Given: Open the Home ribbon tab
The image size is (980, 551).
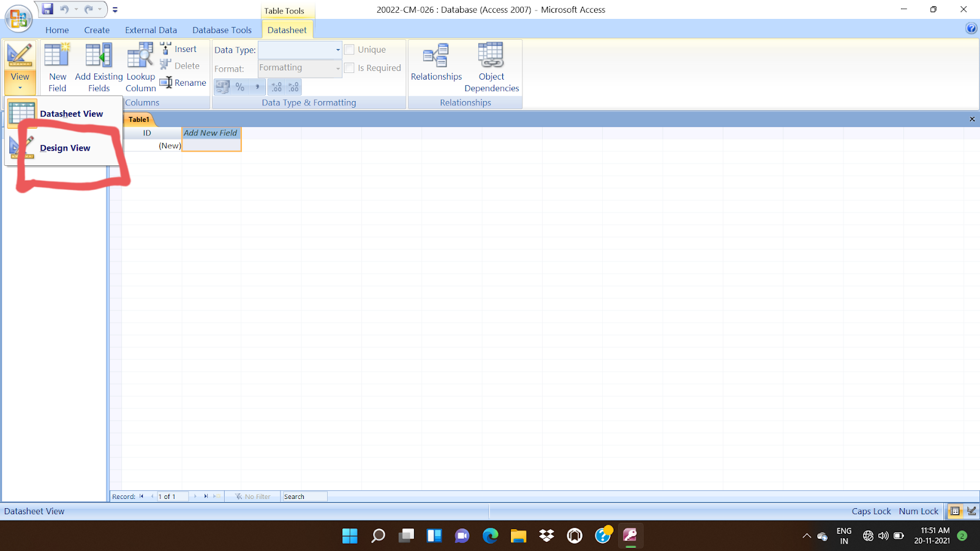Looking at the screenshot, I should [57, 30].
